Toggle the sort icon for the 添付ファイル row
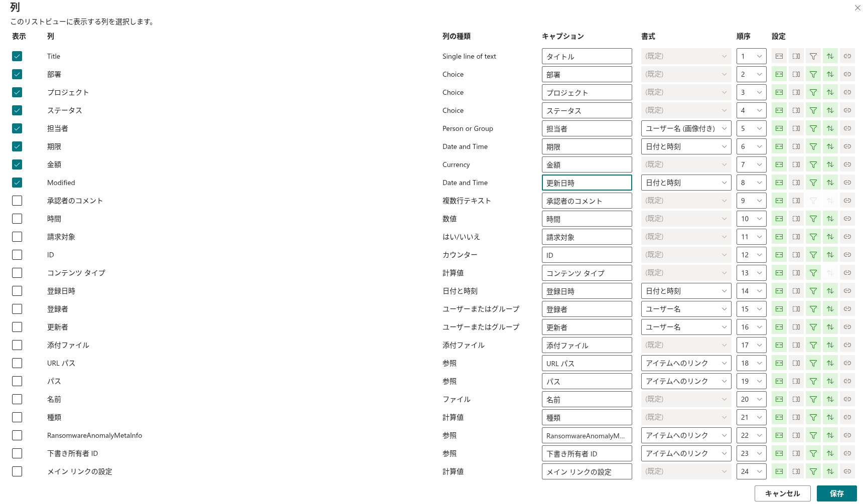The width and height of the screenshot is (863, 504). click(830, 345)
